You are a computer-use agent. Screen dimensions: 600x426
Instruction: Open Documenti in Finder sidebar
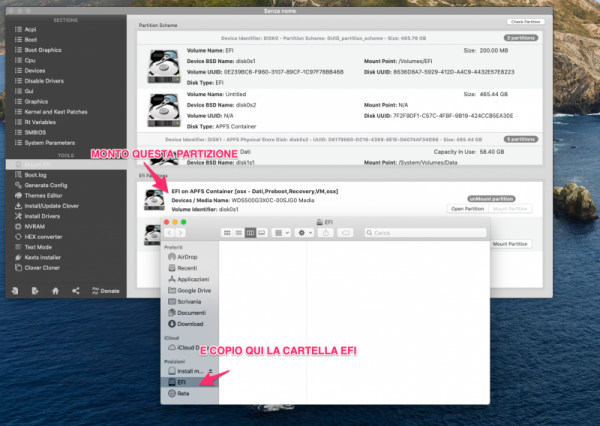pos(189,313)
